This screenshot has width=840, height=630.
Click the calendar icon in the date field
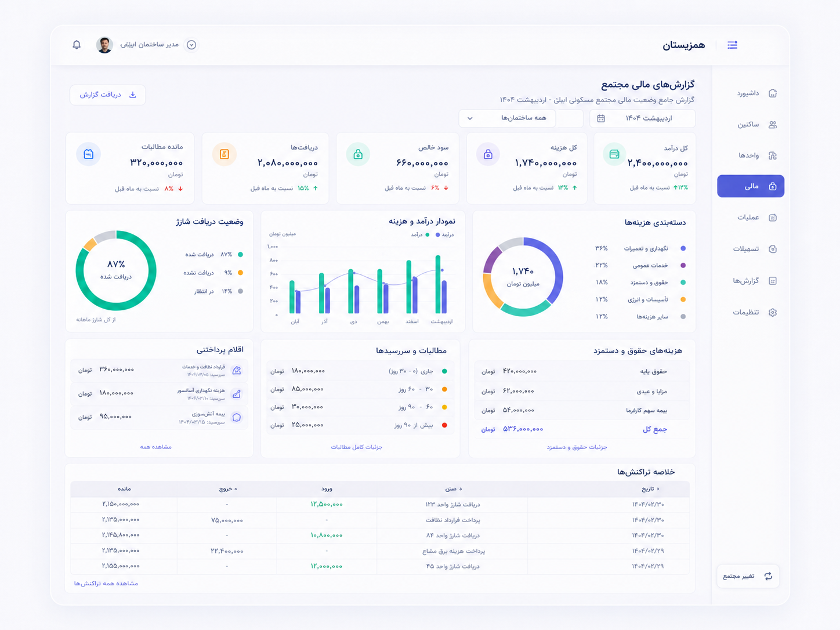click(x=601, y=118)
